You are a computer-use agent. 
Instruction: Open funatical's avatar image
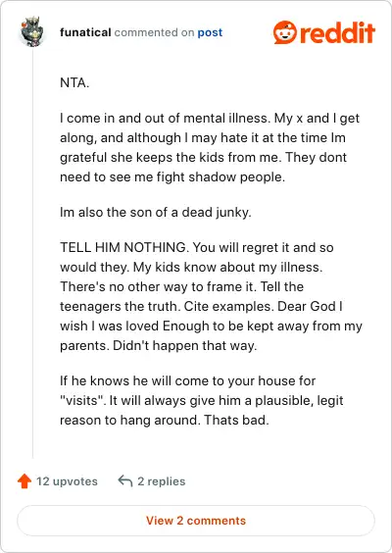[32, 31]
